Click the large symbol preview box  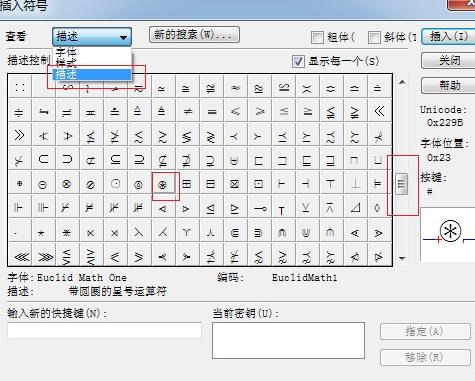point(448,235)
